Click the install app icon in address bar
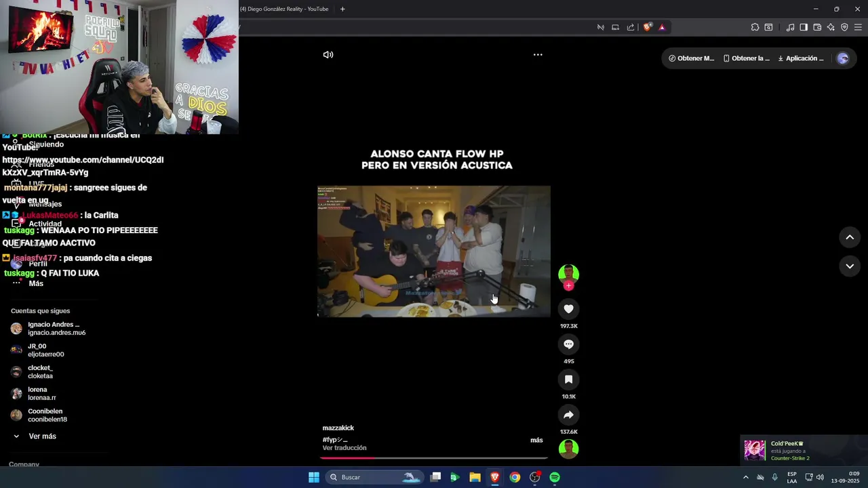The width and height of the screenshot is (868, 488). (x=615, y=27)
